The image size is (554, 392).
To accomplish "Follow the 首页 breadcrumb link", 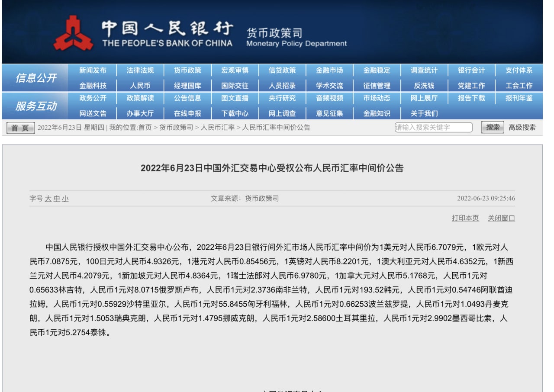I will pos(145,128).
